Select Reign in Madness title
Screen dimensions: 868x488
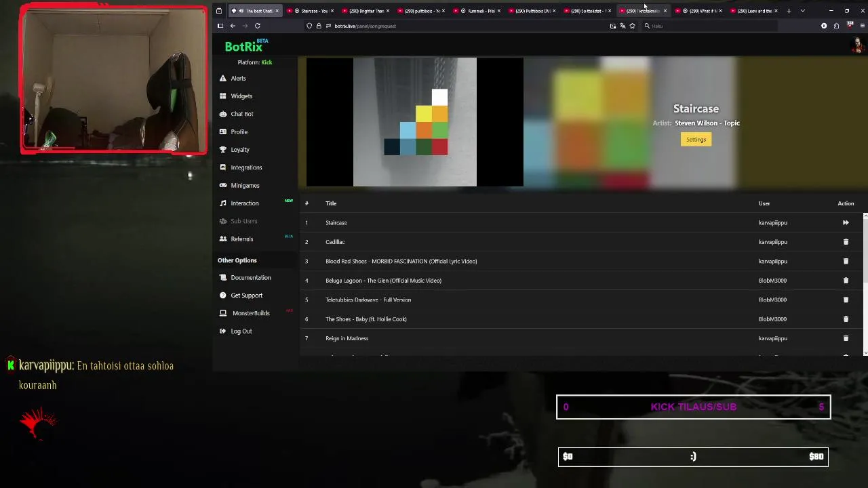pos(347,338)
